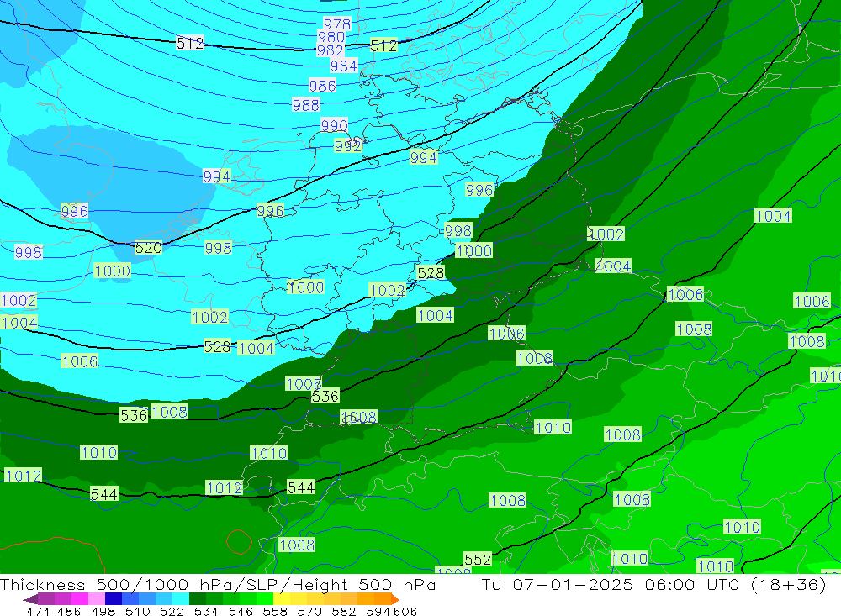
Task: Click the bright yellow swatch in the legend
Action: pos(282,598)
